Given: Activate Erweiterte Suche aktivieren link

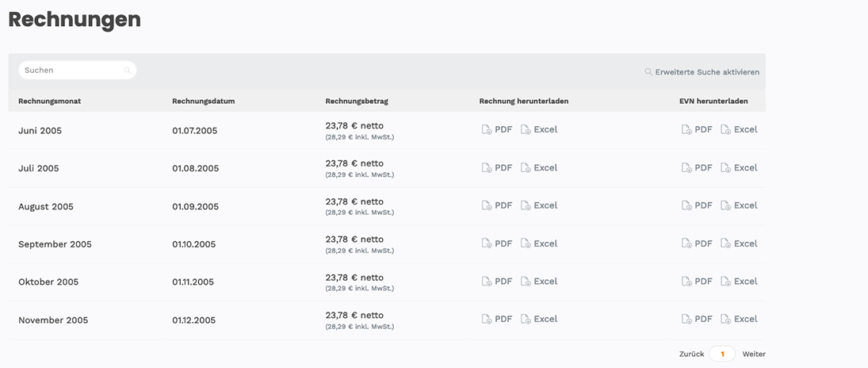Looking at the screenshot, I should point(702,72).
